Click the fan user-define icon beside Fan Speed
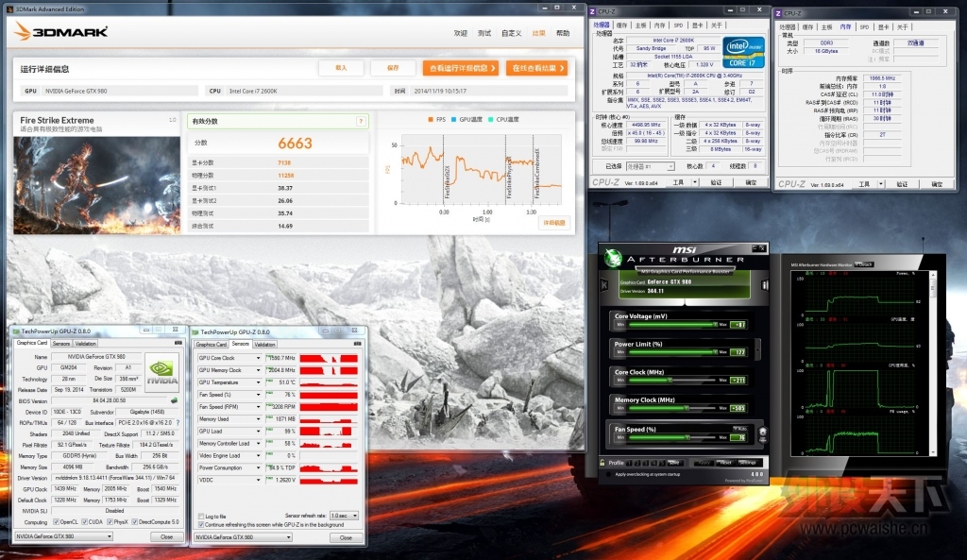Viewport: 967px width, 560px height. click(x=762, y=433)
